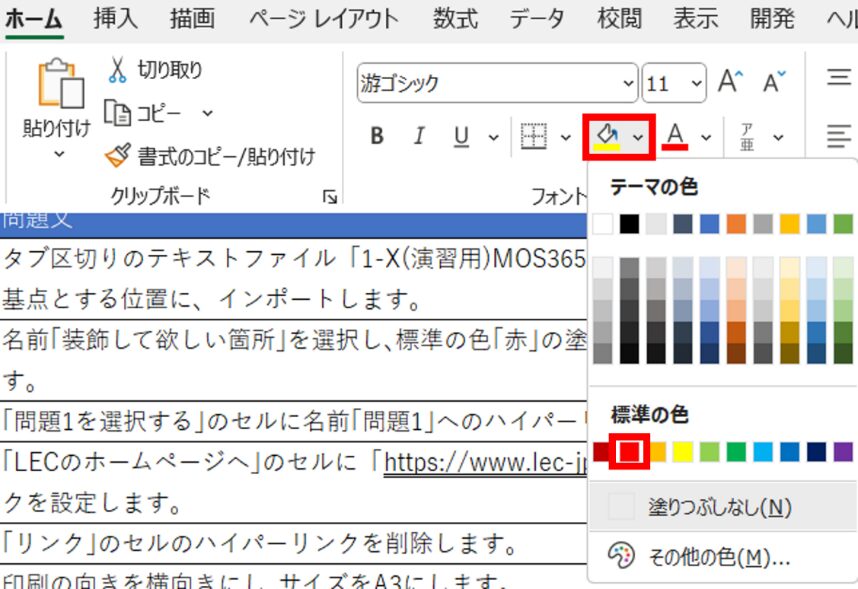Screen dimensions: 858x589
Task: Select the cell starting 名前「装飾して欲しい箇所」
Action: 293,360
